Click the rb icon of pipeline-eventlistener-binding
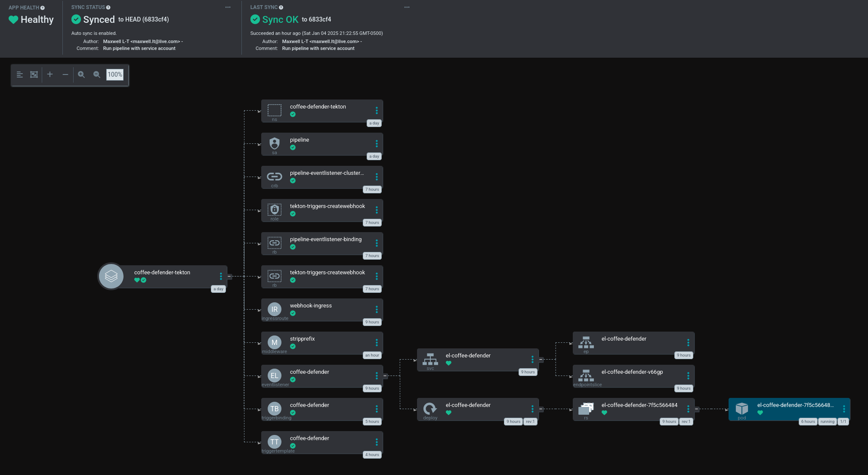The image size is (868, 475). point(275,243)
